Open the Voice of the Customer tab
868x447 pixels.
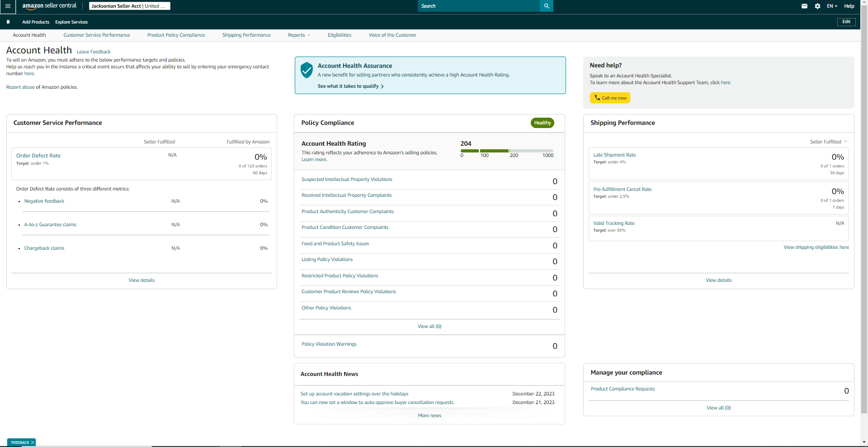[x=392, y=35]
